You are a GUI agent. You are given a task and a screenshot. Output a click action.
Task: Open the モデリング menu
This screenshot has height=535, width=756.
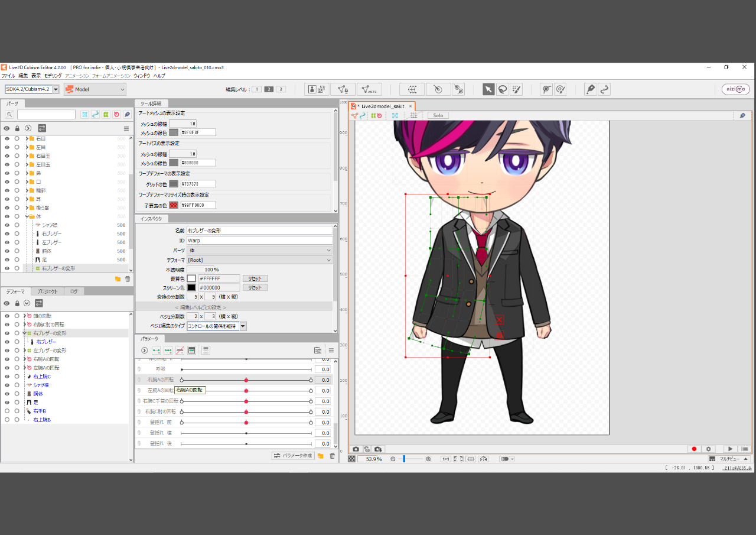[53, 76]
